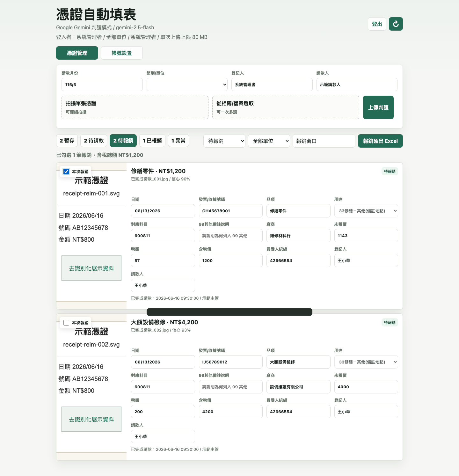Click the 修繕零件 · NT$1,200 heading

158,171
